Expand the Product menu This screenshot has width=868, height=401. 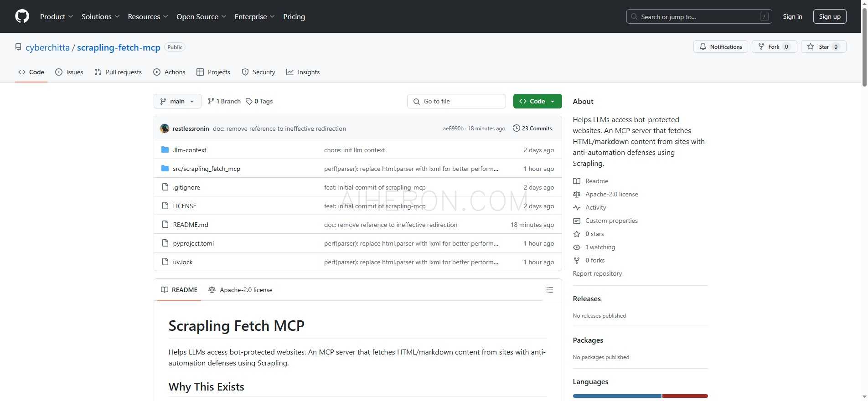57,16
